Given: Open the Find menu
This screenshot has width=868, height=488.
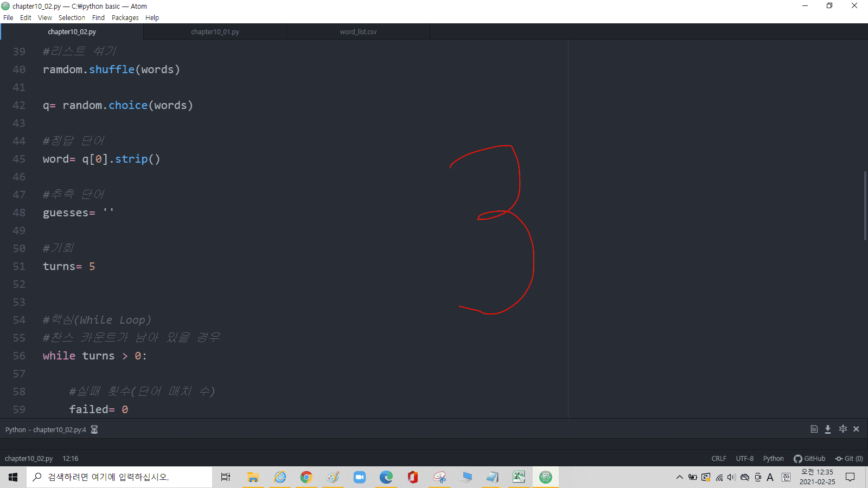Looking at the screenshot, I should pos(98,17).
